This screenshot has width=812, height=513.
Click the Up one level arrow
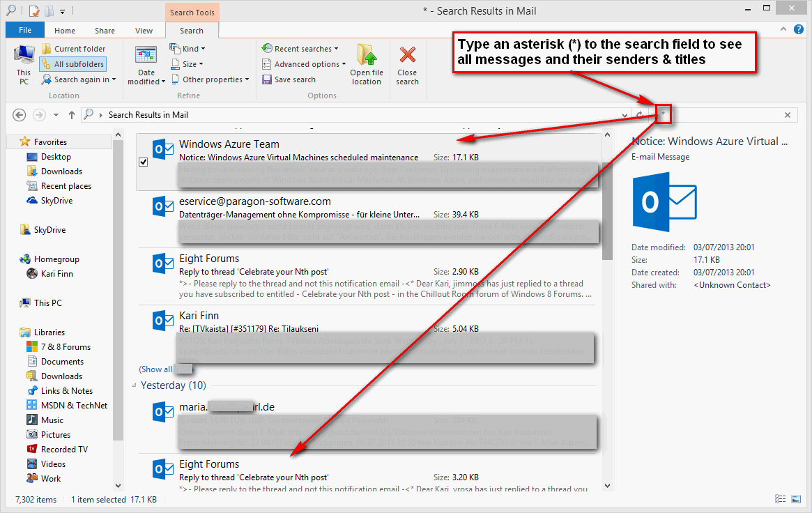click(72, 115)
